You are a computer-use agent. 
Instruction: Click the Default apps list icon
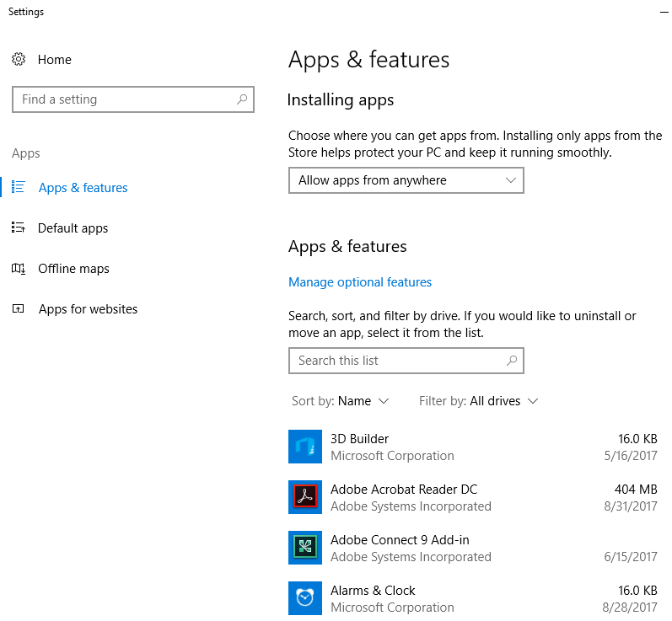[19, 228]
